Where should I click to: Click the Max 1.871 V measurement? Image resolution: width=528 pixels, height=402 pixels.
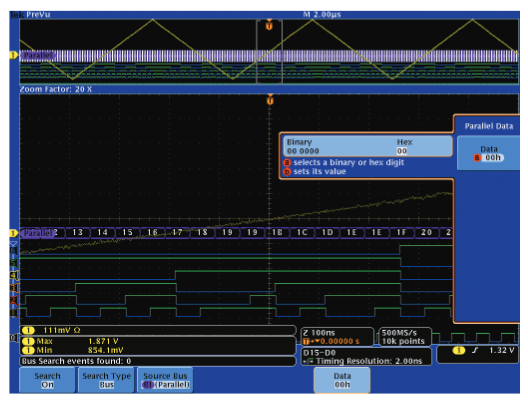coord(77,341)
